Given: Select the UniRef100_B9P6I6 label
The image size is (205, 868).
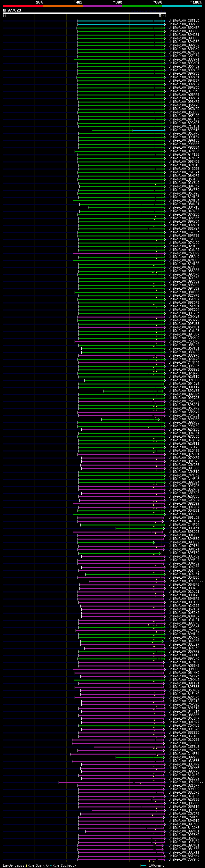Looking at the screenshot, I should pos(184,130).
